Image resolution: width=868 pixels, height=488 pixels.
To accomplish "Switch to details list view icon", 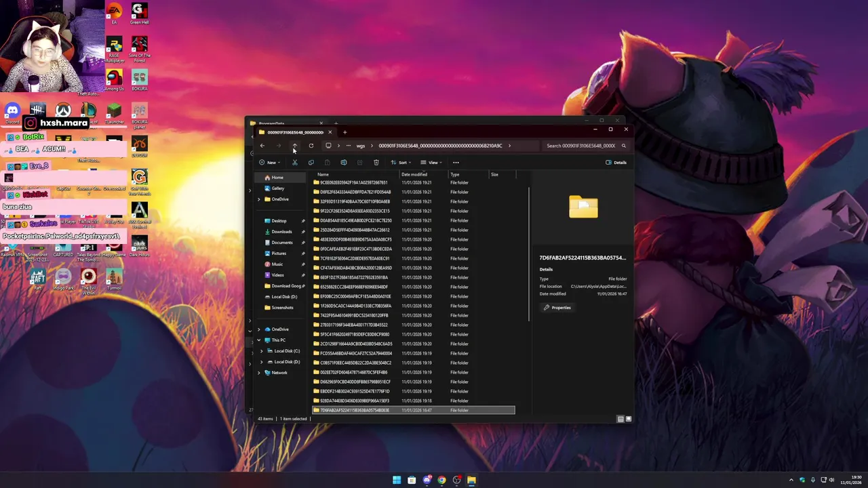I will [620, 419].
